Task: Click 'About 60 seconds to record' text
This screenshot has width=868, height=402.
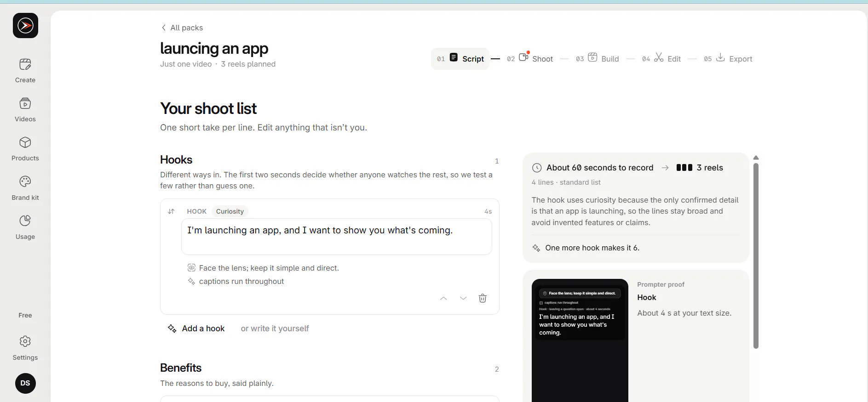Action: 600,168
